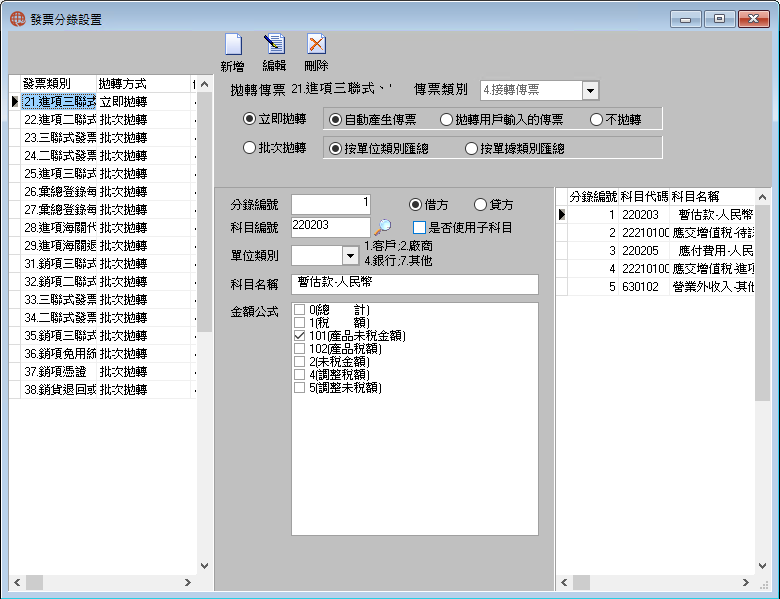Check the 4(調整稅額) formula checkbox

299,374
